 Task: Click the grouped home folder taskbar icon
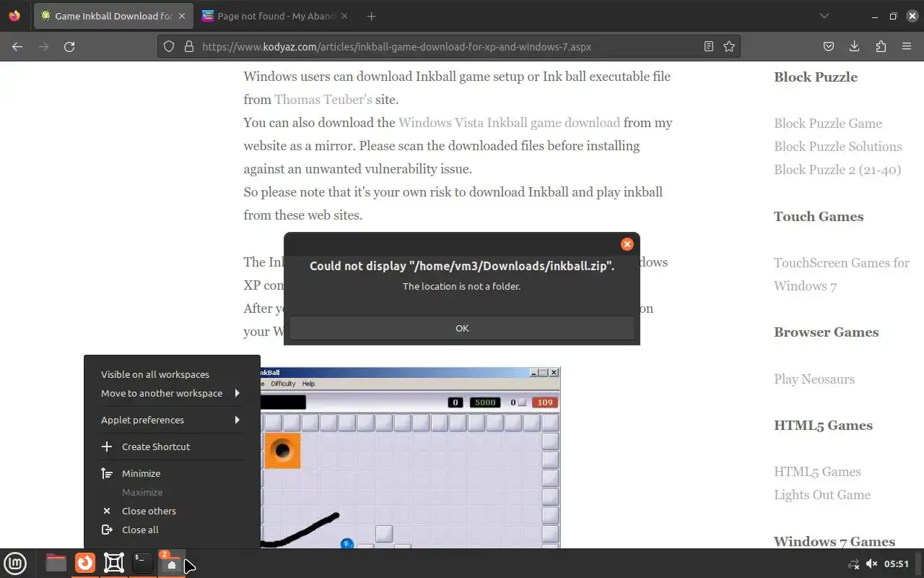pos(172,563)
